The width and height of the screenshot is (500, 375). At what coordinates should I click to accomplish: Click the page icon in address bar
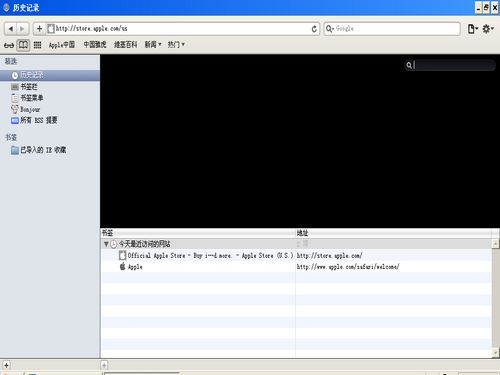[51, 29]
